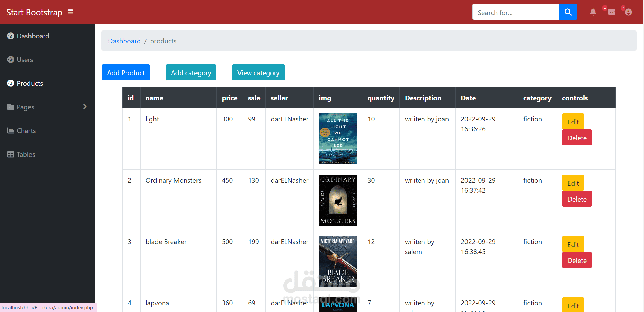The image size is (644, 312).
Task: Focus the Search for... input field
Action: pos(516,12)
